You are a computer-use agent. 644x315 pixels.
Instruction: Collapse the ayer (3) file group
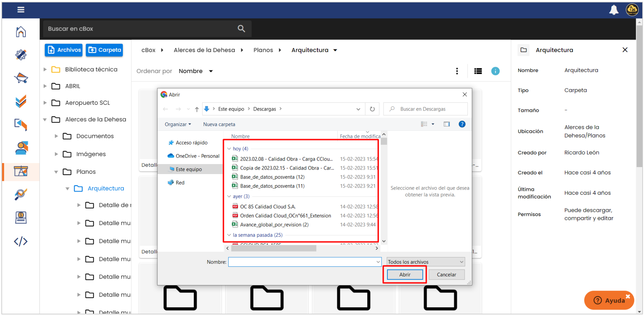tap(229, 196)
